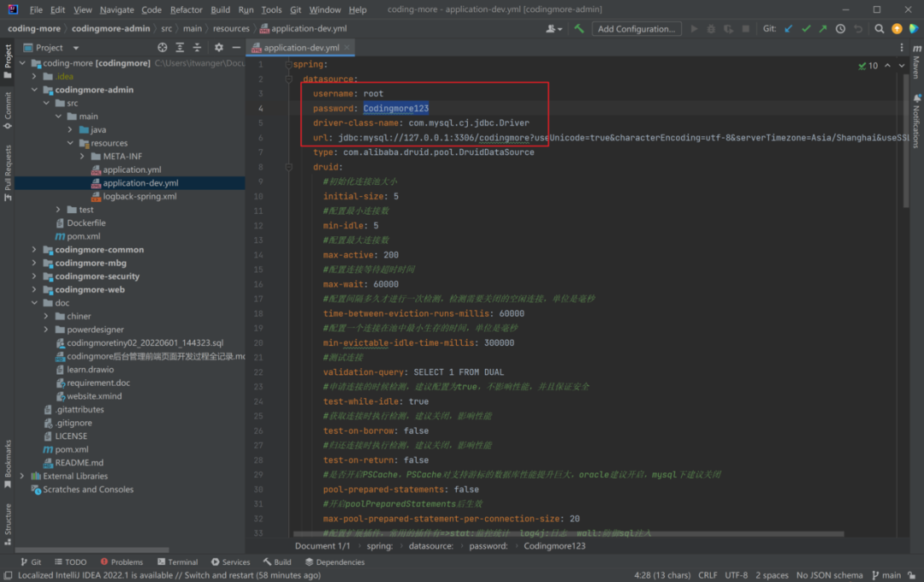This screenshot has width=924, height=582.
Task: Expand the test folder
Action: coord(58,210)
